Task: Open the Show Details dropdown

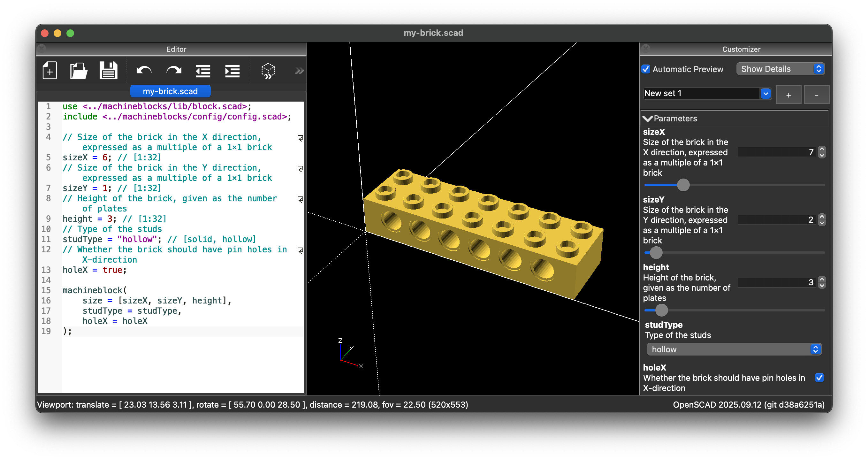Action: [780, 69]
